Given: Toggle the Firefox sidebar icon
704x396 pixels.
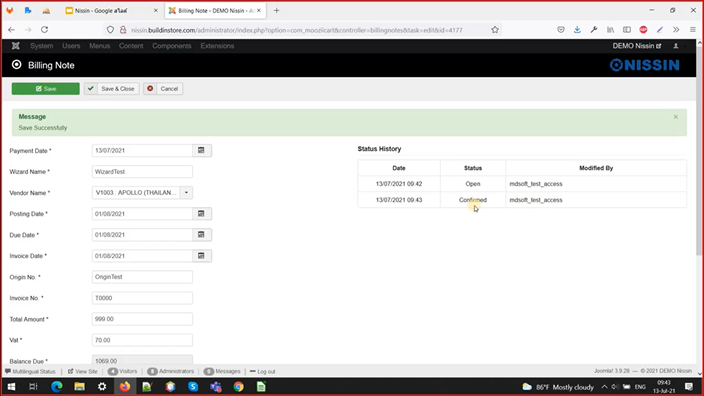Looking at the screenshot, I should pos(627,30).
